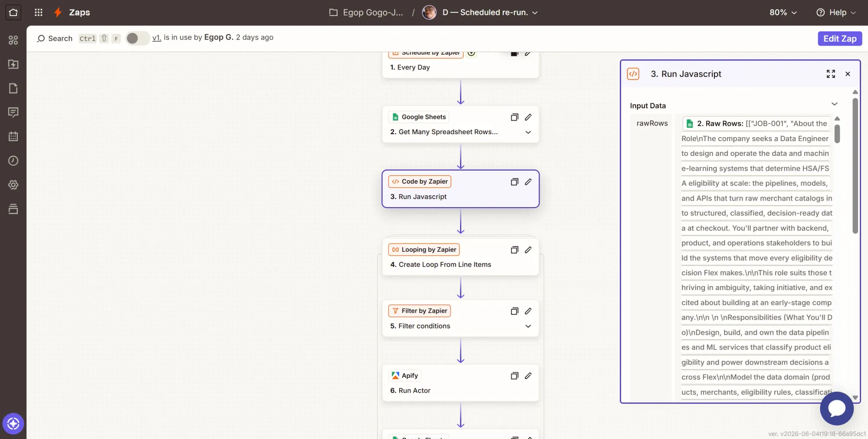Edit the Looping by Zapier step 4 pencil
Viewport: 868px width, 439px height.
[x=528, y=250]
